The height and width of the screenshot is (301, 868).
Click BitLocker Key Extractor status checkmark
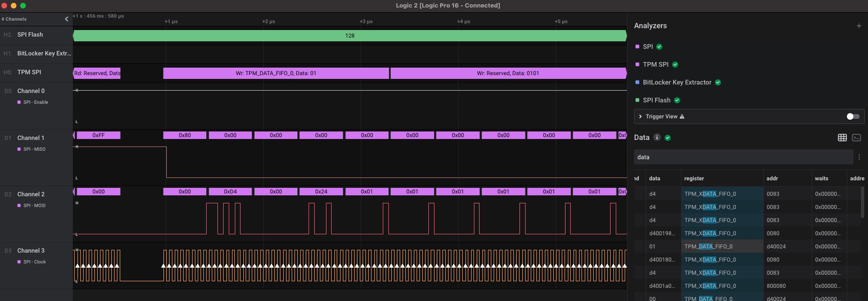(x=718, y=82)
